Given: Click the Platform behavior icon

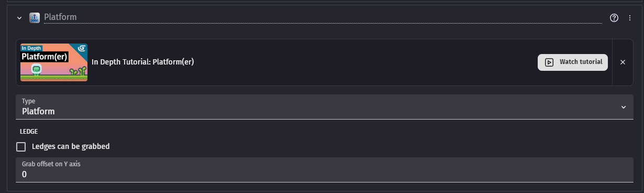Looking at the screenshot, I should point(35,18).
